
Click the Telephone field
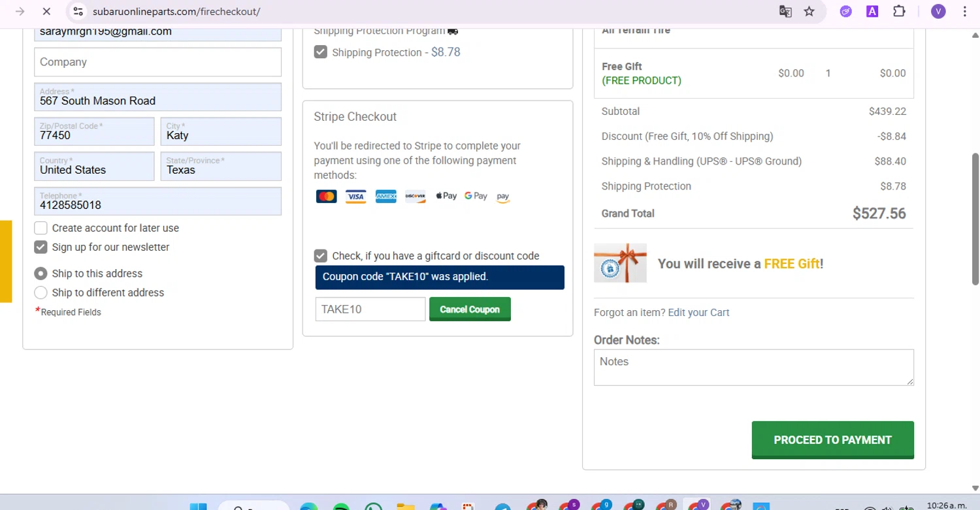pyautogui.click(x=157, y=201)
